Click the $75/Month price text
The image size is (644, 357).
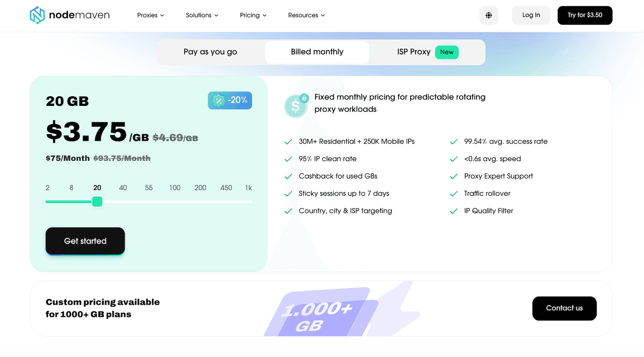68,159
